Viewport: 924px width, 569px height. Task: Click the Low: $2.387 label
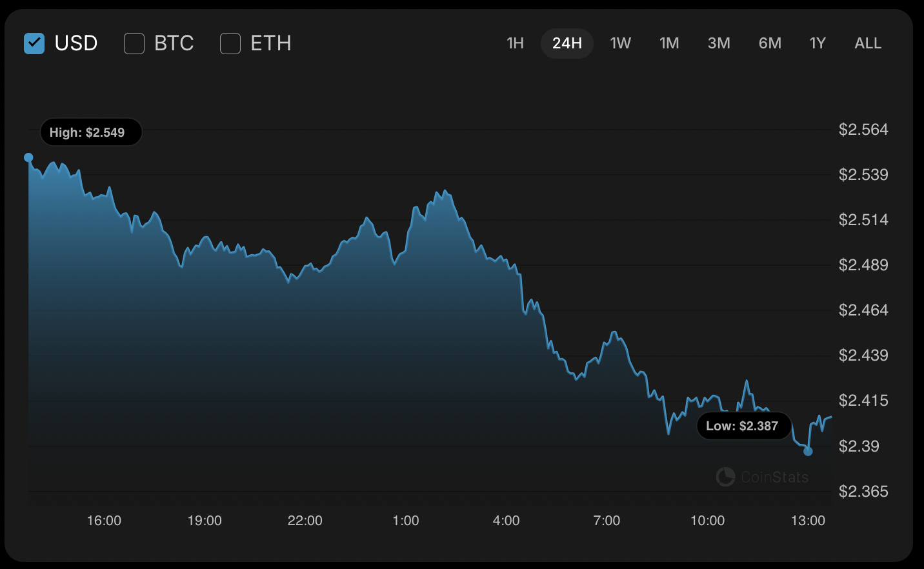point(743,426)
